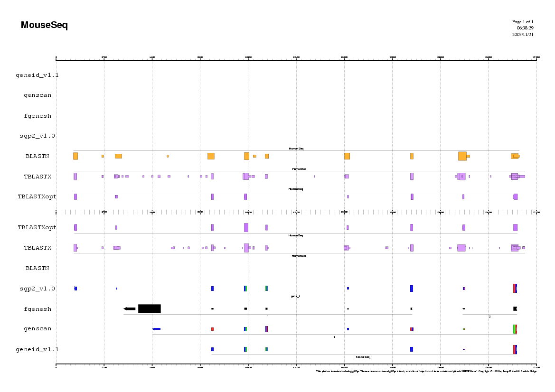555x392 pixels.
Task: Click the large black fgenesh exon block
Action: tap(149, 308)
